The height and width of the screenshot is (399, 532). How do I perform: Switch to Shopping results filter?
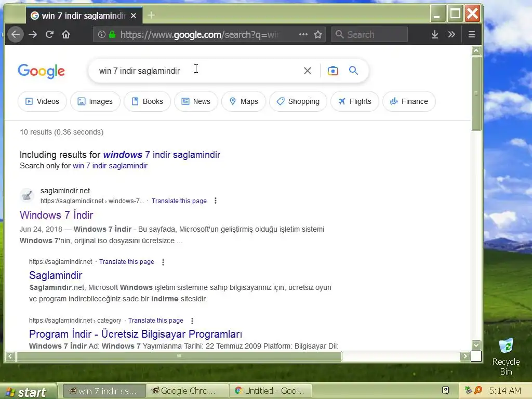click(298, 101)
